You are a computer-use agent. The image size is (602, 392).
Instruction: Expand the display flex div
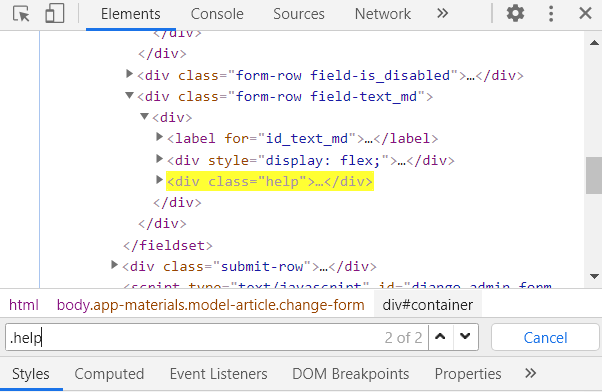point(159,158)
